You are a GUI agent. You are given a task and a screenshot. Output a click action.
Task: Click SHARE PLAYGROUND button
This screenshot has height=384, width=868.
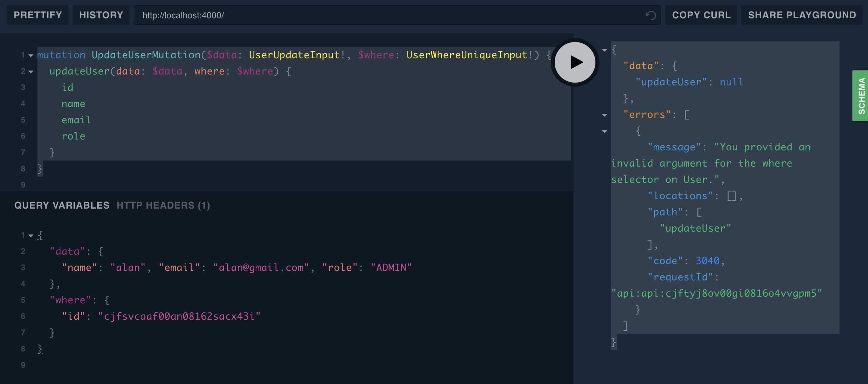(802, 15)
